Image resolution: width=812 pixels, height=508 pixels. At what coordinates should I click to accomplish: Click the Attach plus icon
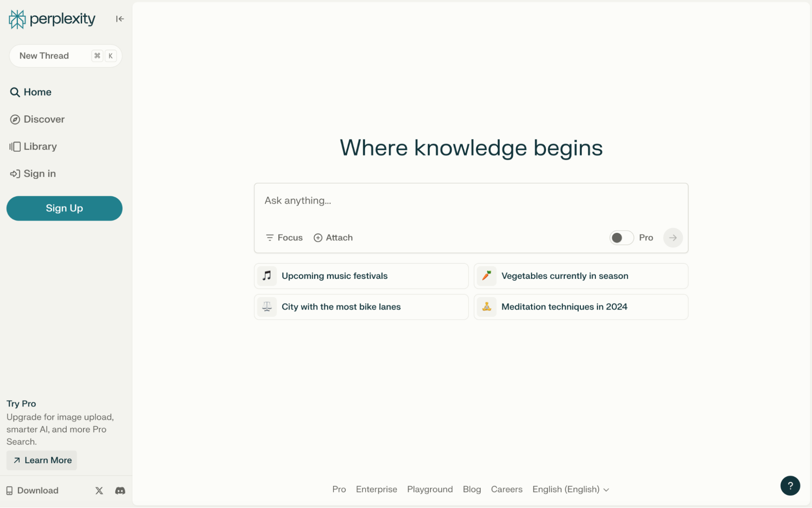[318, 238]
